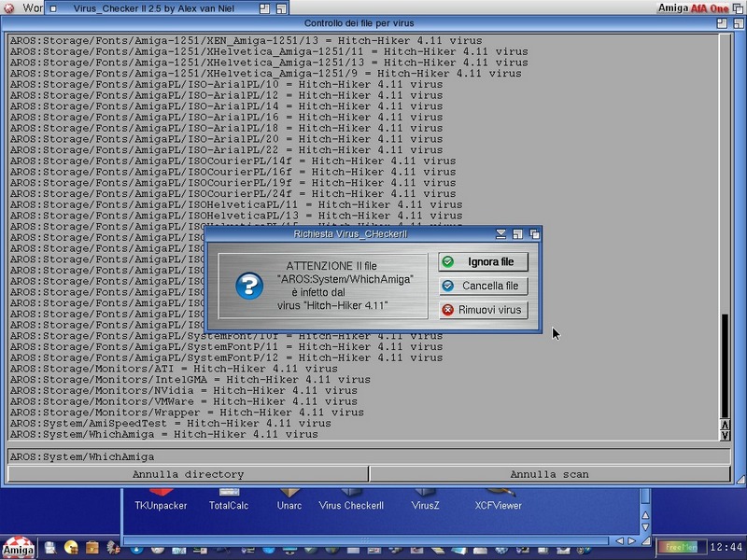Click the FreeMem indicator in the taskbar

coord(681,547)
